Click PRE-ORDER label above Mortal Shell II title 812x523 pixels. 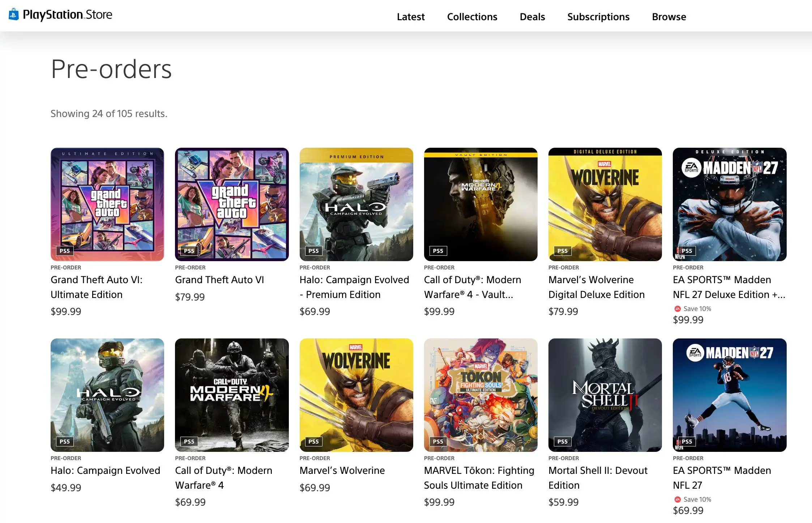tap(564, 458)
